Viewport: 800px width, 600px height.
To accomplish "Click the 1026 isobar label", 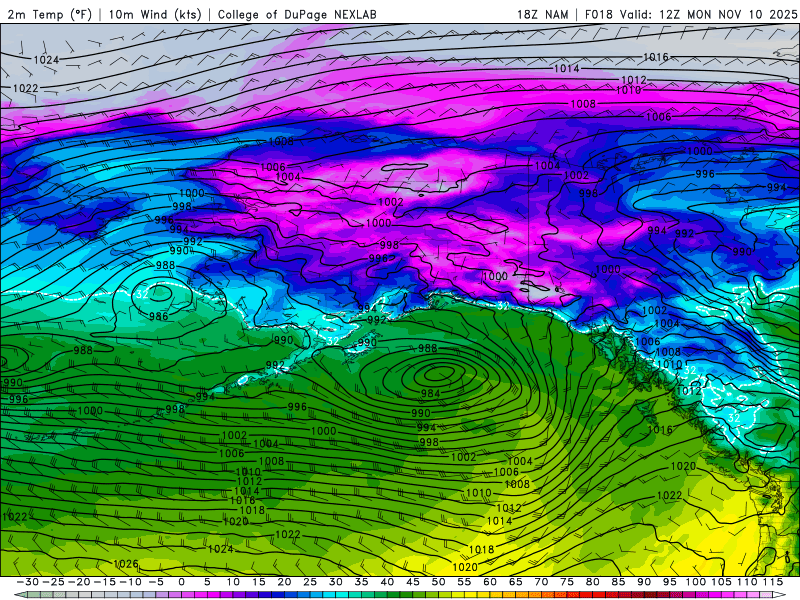I will point(126,564).
